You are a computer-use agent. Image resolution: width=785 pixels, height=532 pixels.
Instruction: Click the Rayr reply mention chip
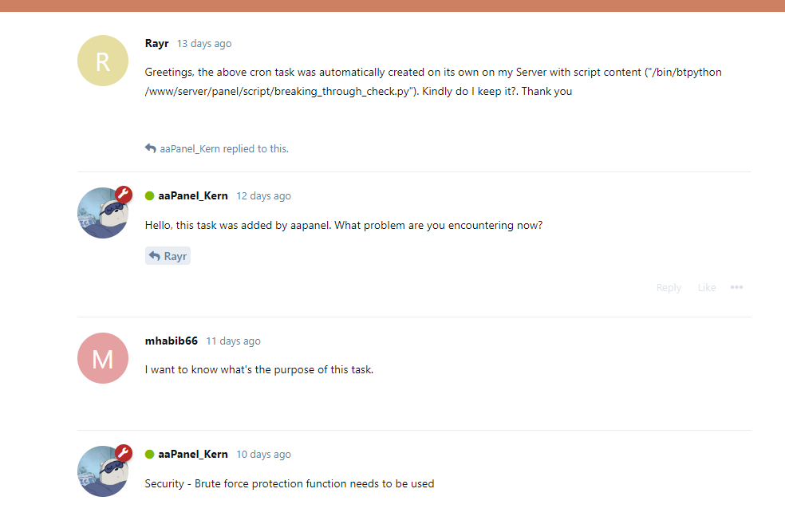click(168, 256)
